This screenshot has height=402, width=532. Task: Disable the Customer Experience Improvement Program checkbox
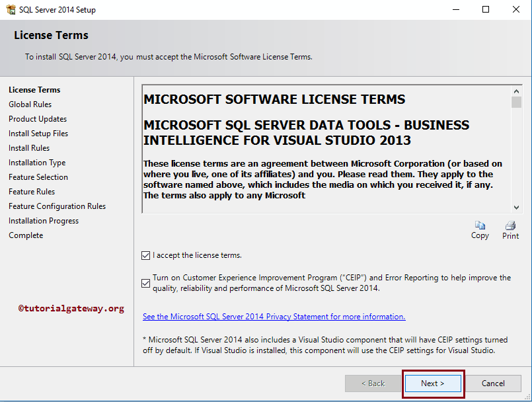145,283
